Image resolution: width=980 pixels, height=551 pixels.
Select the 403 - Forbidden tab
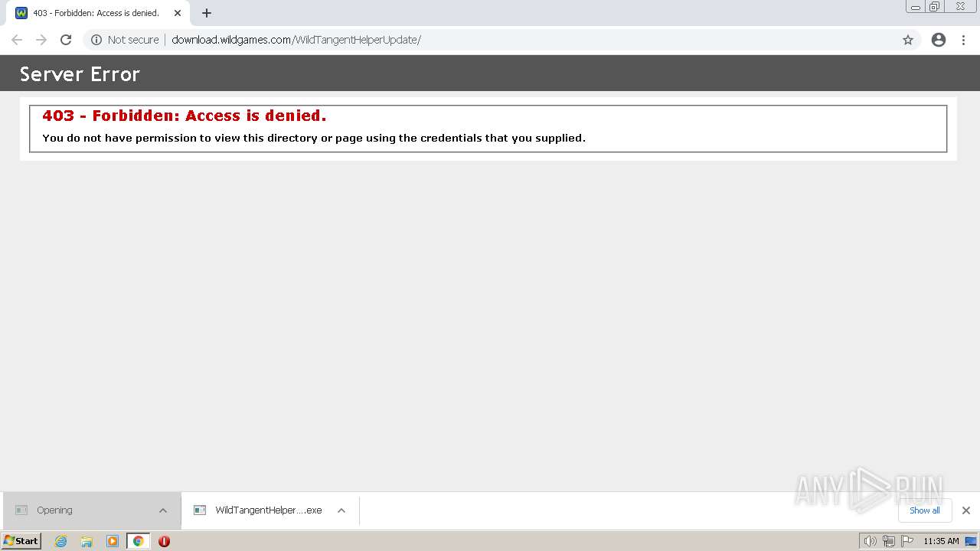click(99, 13)
